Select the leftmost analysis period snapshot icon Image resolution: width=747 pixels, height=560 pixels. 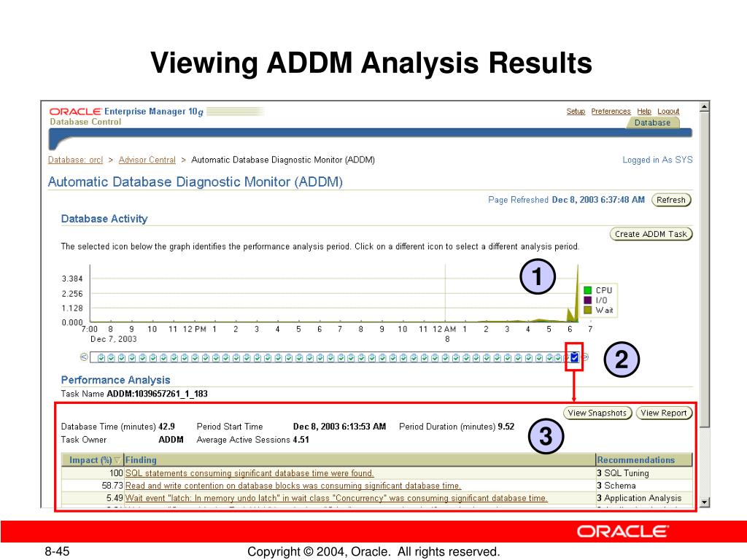pyautogui.click(x=101, y=357)
